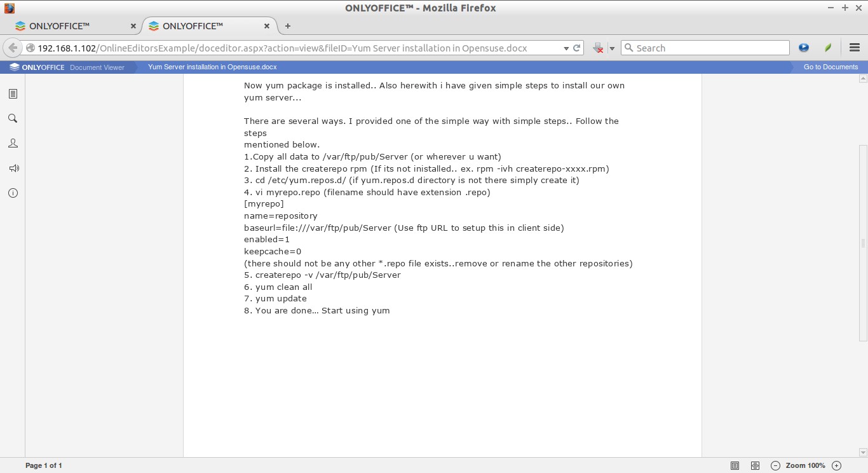Click the globe site identity icon

coord(30,48)
